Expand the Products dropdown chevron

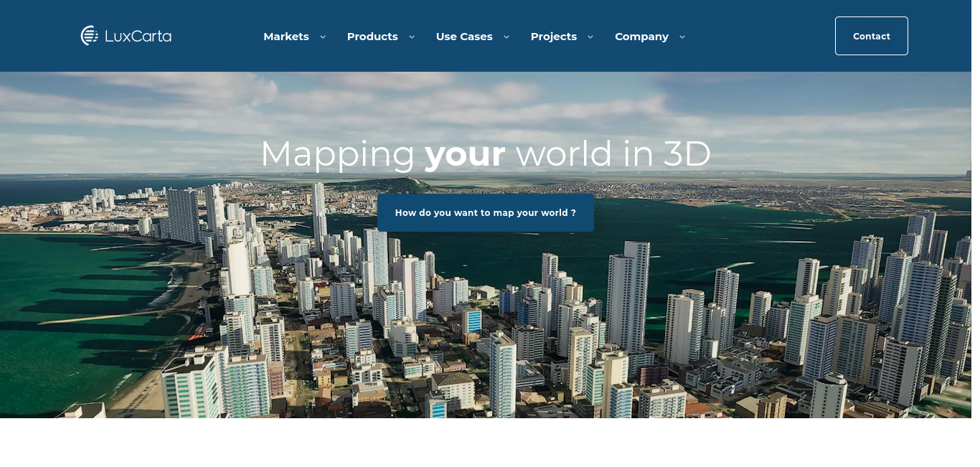pos(412,37)
